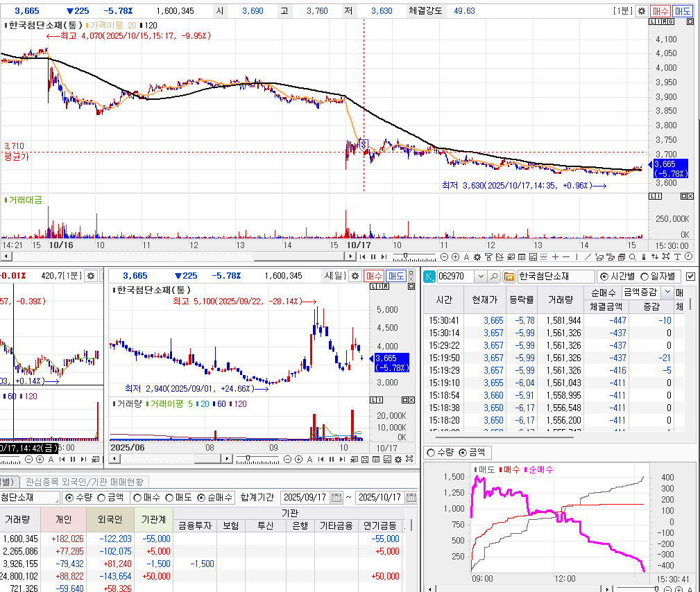
Task: Click the L scale button on the 1-minute chart
Action: [x=652, y=21]
